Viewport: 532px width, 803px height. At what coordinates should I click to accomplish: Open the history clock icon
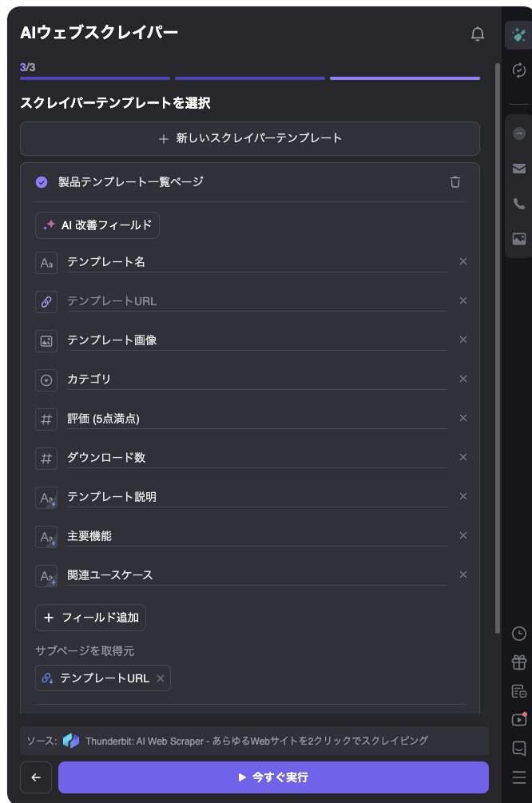click(519, 633)
